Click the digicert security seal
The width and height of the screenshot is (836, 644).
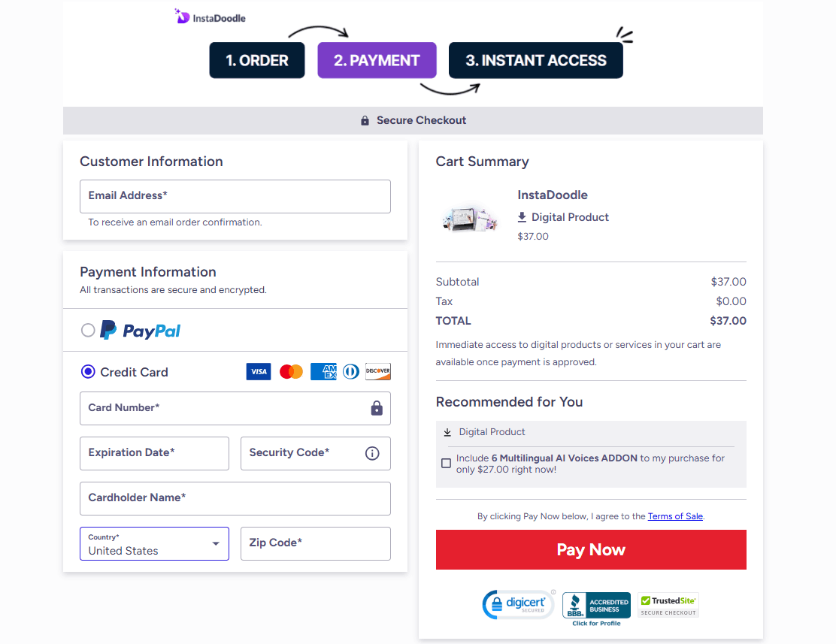point(518,604)
